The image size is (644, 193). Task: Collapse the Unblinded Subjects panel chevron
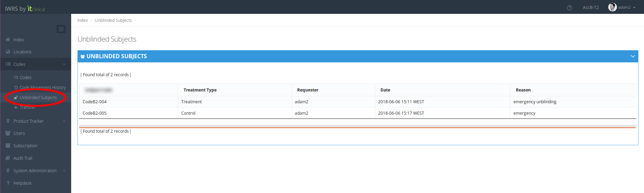[633, 56]
